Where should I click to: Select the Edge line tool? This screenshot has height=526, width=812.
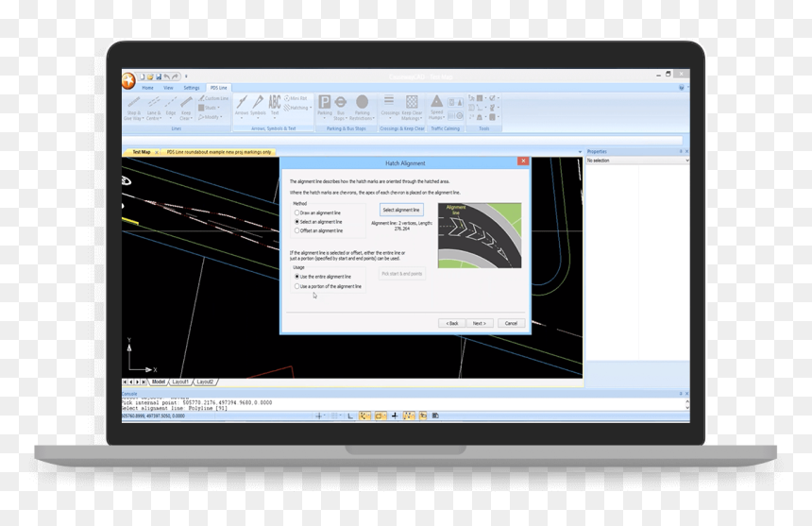point(171,106)
